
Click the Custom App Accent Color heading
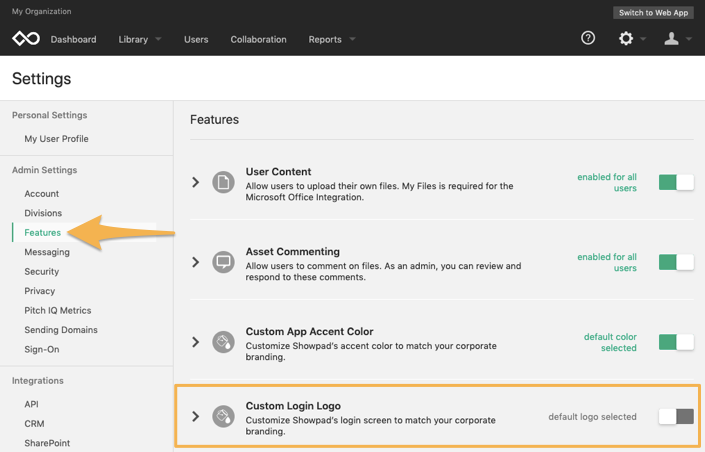[x=309, y=331]
